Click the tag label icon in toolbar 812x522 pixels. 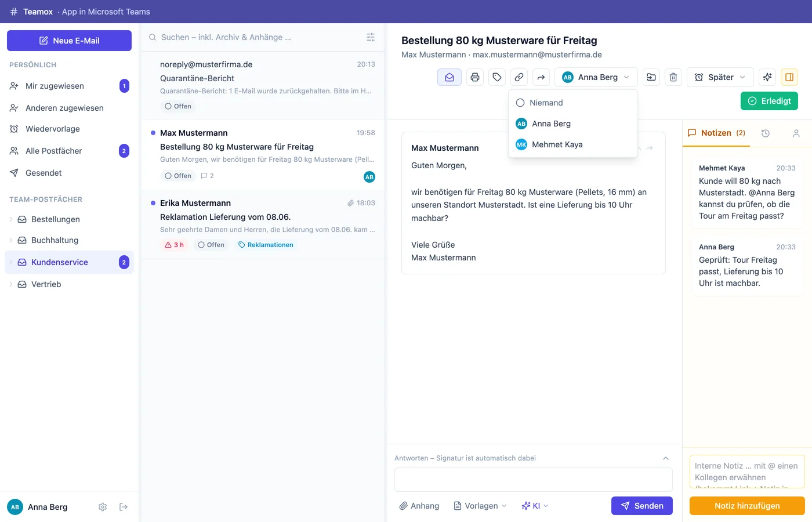tap(497, 77)
